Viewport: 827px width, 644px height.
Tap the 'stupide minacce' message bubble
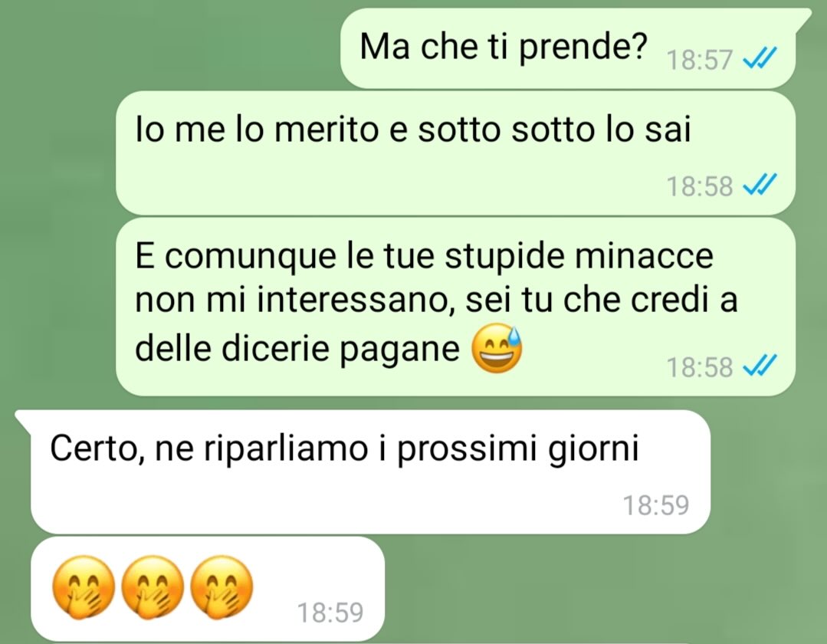click(456, 307)
